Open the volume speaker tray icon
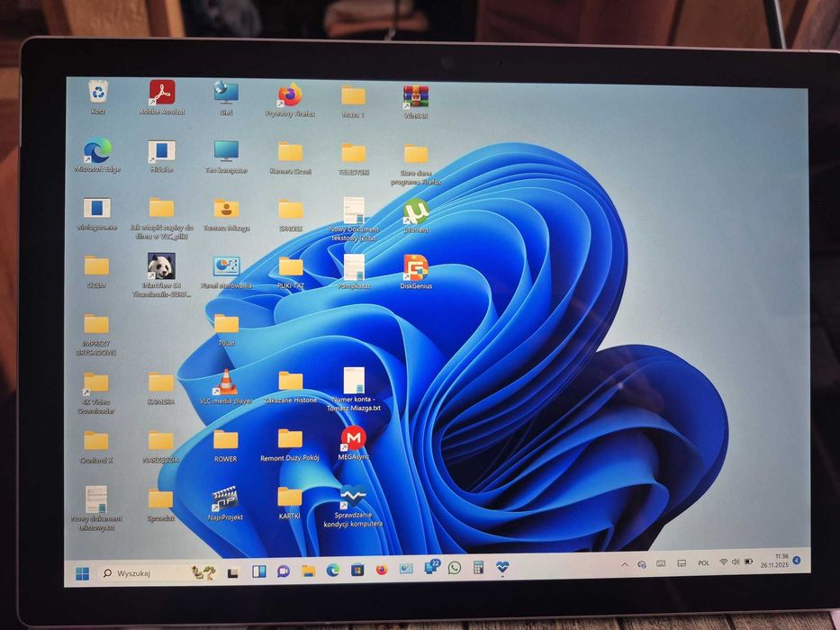Image resolution: width=840 pixels, height=630 pixels. (x=736, y=562)
